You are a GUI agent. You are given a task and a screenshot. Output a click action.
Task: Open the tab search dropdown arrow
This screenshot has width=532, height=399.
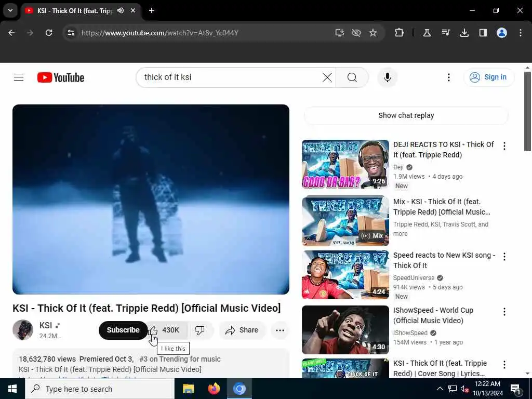(10, 10)
